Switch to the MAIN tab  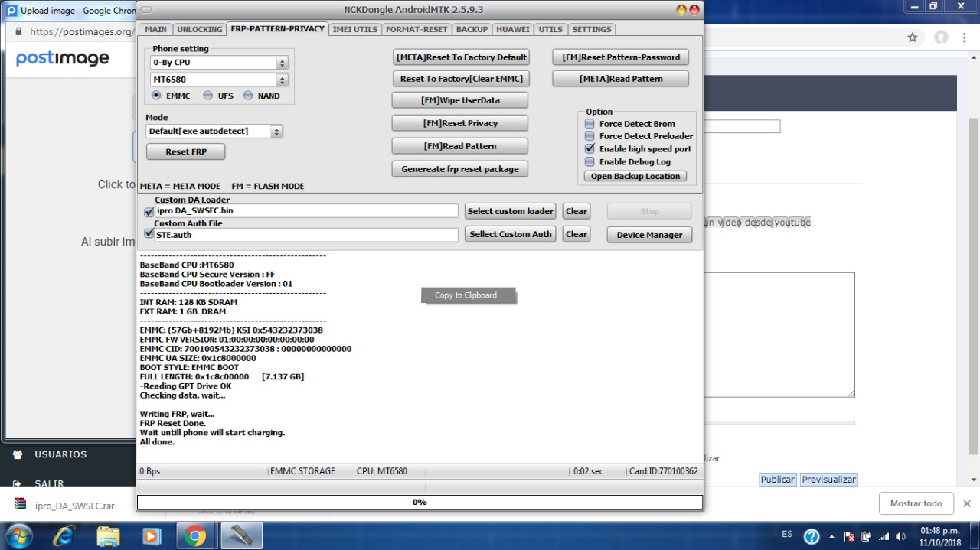(155, 29)
